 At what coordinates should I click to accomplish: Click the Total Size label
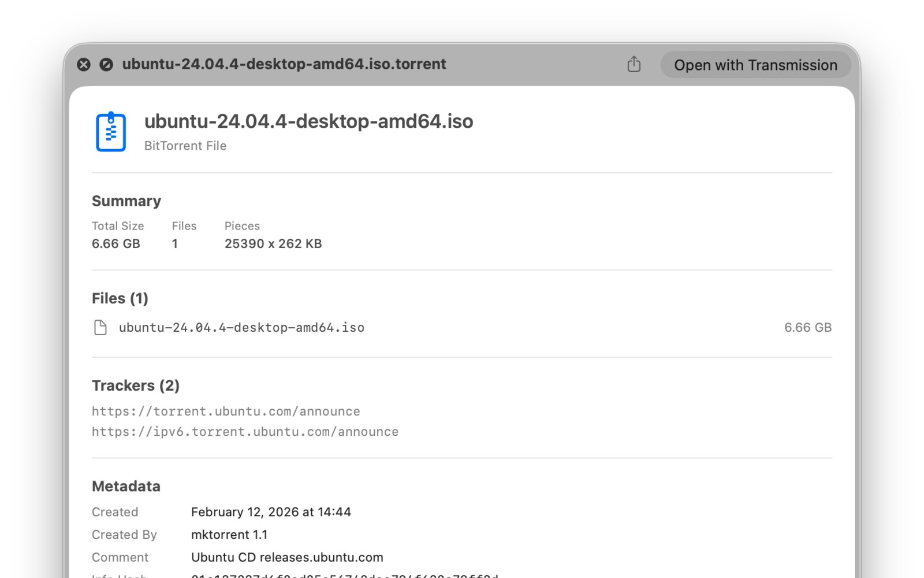coord(118,226)
